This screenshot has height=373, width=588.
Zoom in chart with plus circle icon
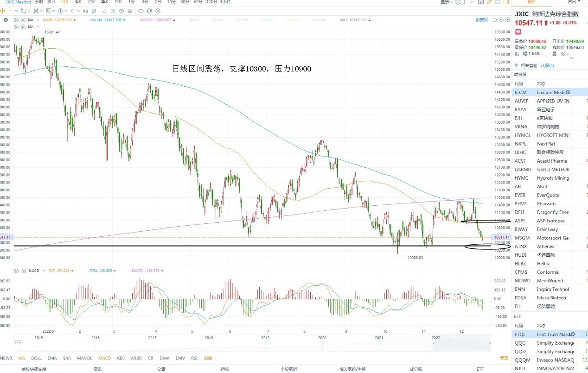tap(508, 20)
